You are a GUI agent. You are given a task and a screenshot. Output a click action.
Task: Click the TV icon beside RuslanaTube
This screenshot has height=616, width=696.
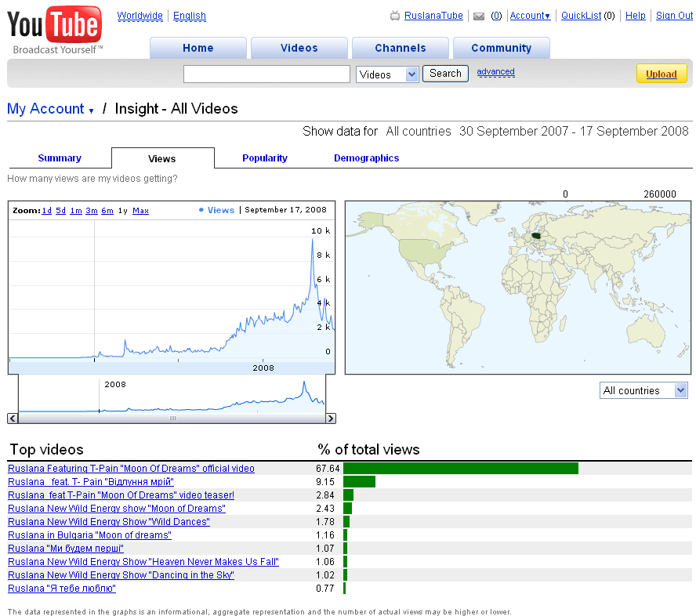pyautogui.click(x=394, y=16)
